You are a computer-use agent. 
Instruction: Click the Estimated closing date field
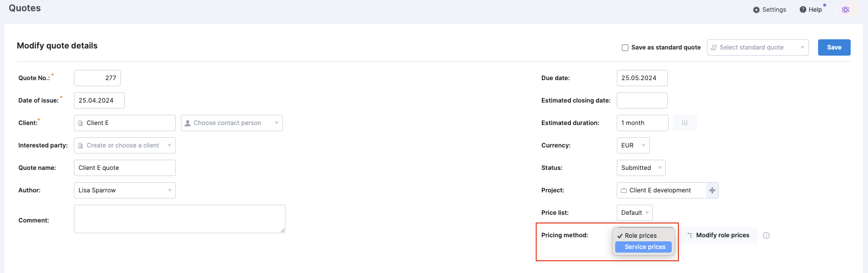pos(642,101)
